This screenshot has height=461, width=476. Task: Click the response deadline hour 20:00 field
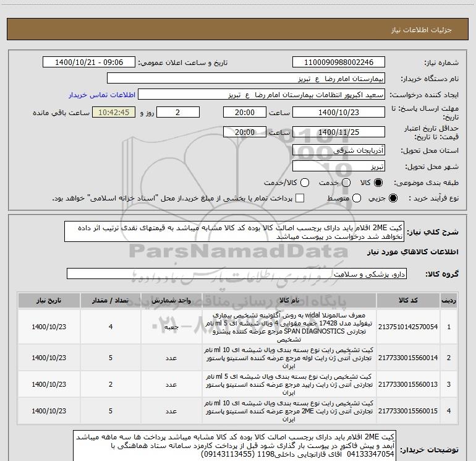tap(245, 112)
